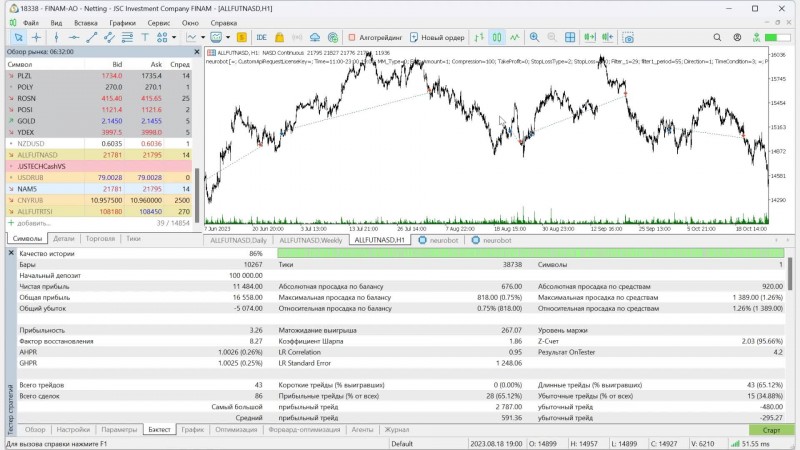This screenshot has width=800, height=450.
Task: Select the GOLD symbol row
Action: [x=99, y=121]
